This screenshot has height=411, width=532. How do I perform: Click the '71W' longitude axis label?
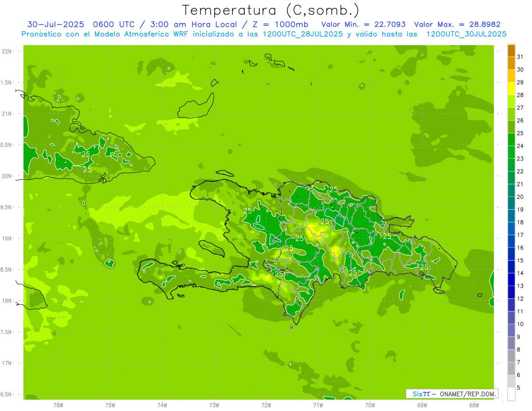click(x=318, y=405)
